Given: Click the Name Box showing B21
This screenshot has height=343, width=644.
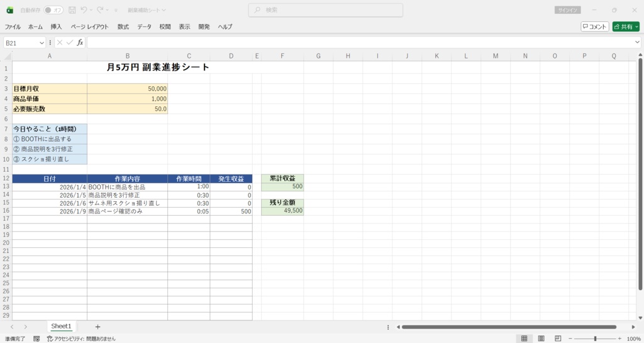Looking at the screenshot, I should coord(21,43).
